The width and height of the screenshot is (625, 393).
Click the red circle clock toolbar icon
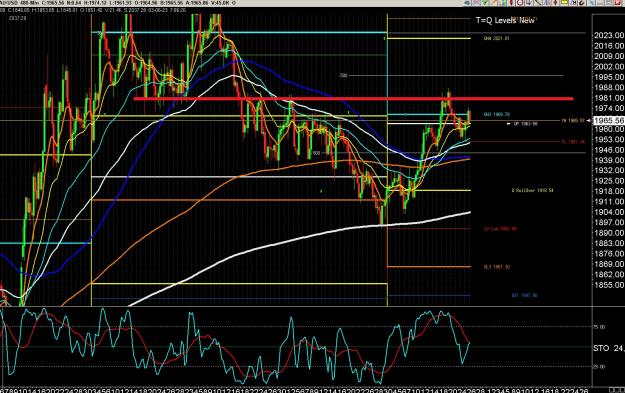pos(520,2)
